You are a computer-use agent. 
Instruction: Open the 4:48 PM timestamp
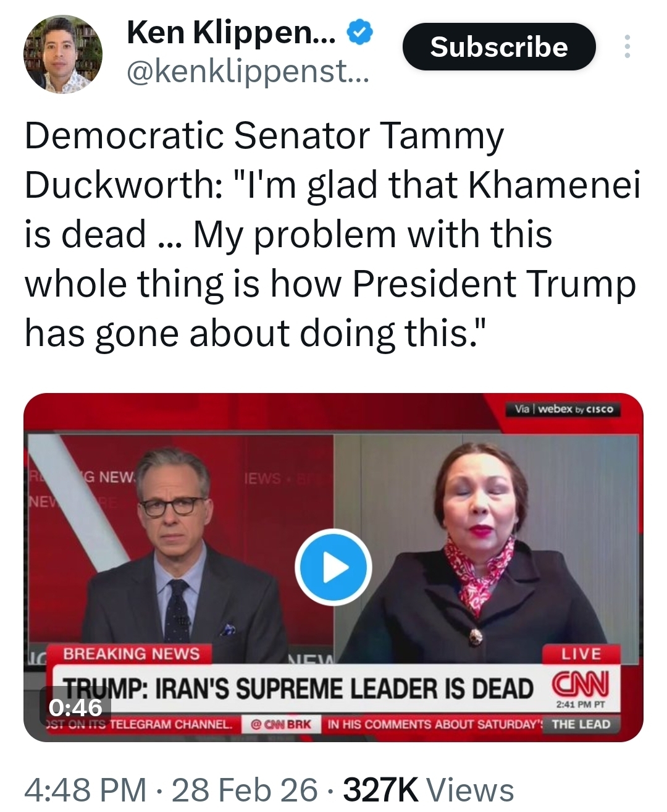tap(85, 790)
